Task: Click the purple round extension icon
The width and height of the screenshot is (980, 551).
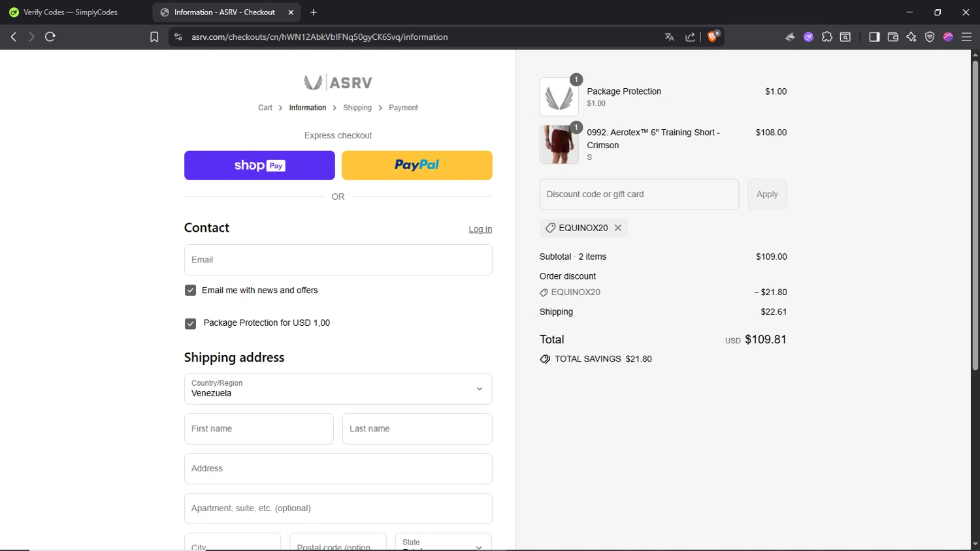Action: pos(809,37)
